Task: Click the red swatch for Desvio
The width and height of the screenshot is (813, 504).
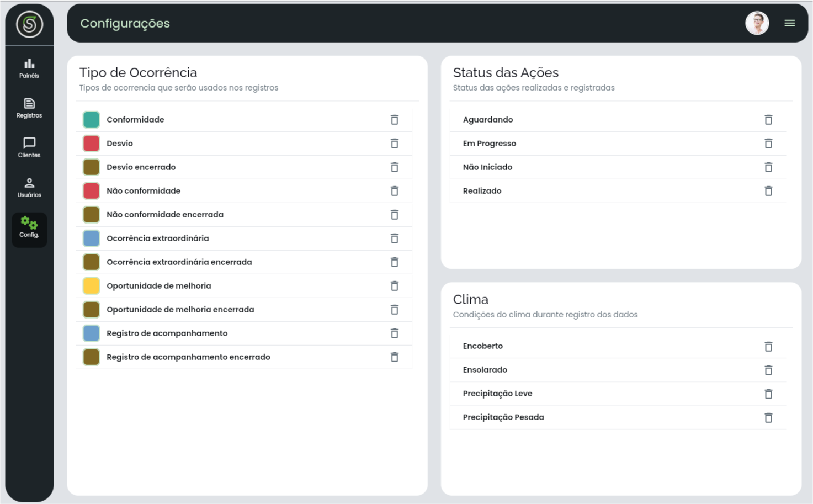Action: 91,143
